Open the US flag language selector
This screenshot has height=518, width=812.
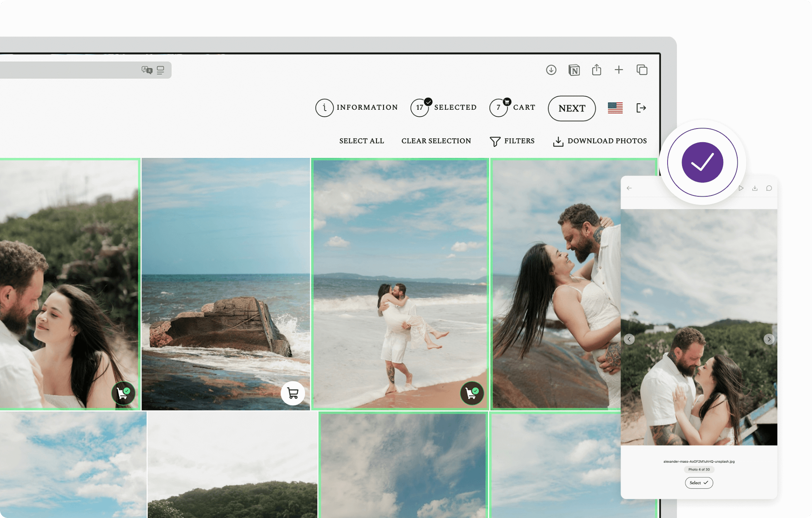click(x=615, y=108)
